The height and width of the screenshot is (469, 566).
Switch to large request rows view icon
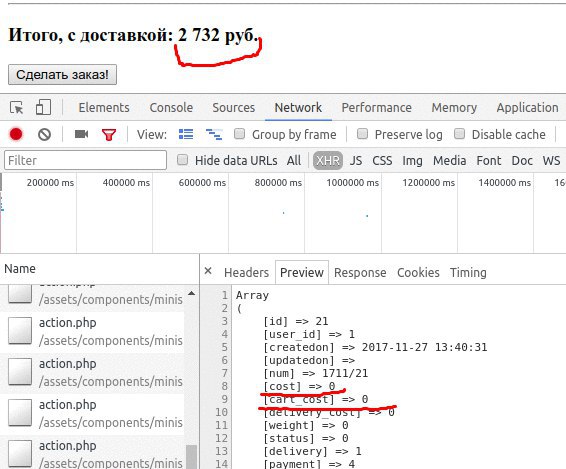pyautogui.click(x=186, y=134)
